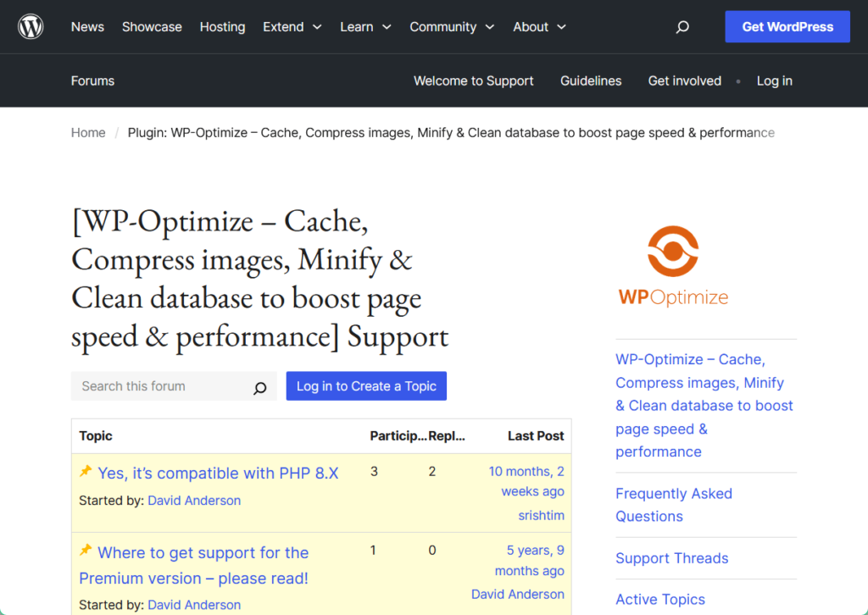Open David Anderson author link under Premium version topic
Image resolution: width=868 pixels, height=615 pixels.
click(x=194, y=605)
